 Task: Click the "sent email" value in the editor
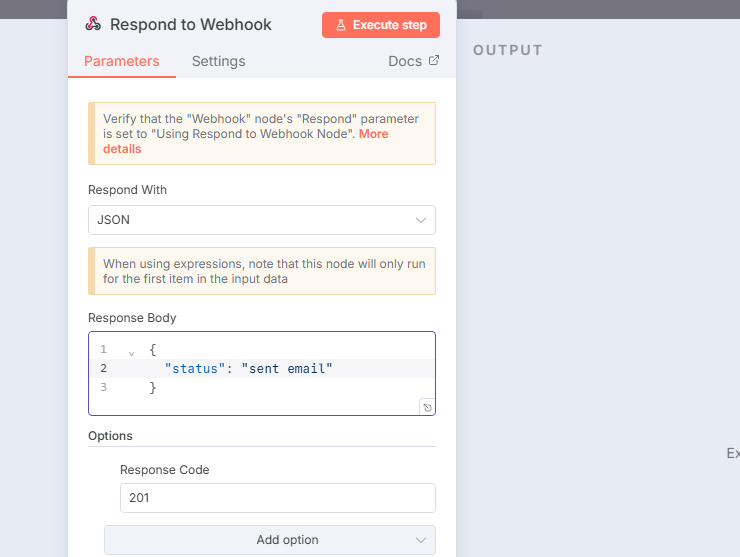coord(287,369)
